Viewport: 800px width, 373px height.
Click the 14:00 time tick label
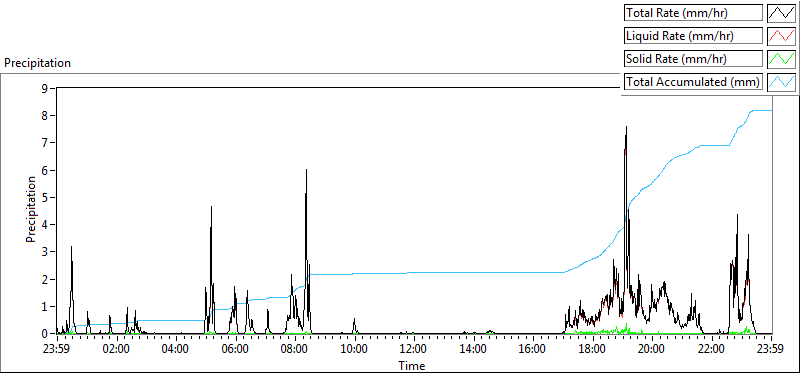tap(474, 350)
